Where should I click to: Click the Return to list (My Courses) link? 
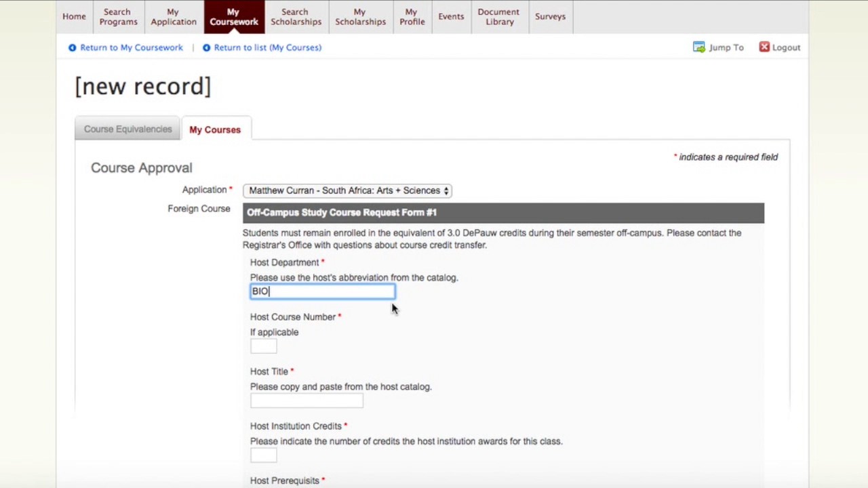click(x=267, y=47)
